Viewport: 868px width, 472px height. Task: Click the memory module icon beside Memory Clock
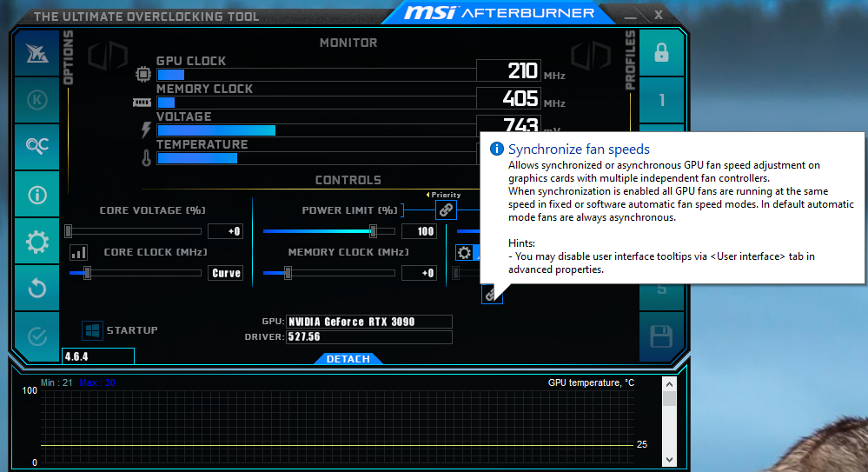[x=142, y=103]
